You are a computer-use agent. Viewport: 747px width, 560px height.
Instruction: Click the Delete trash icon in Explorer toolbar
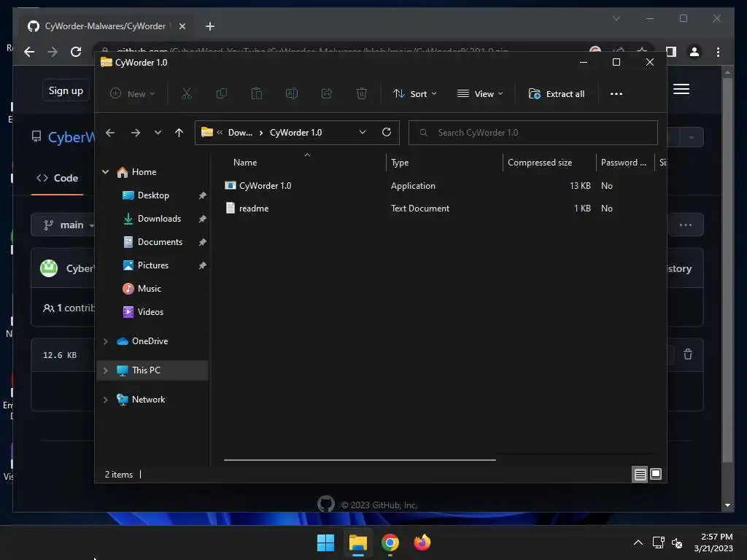(362, 94)
